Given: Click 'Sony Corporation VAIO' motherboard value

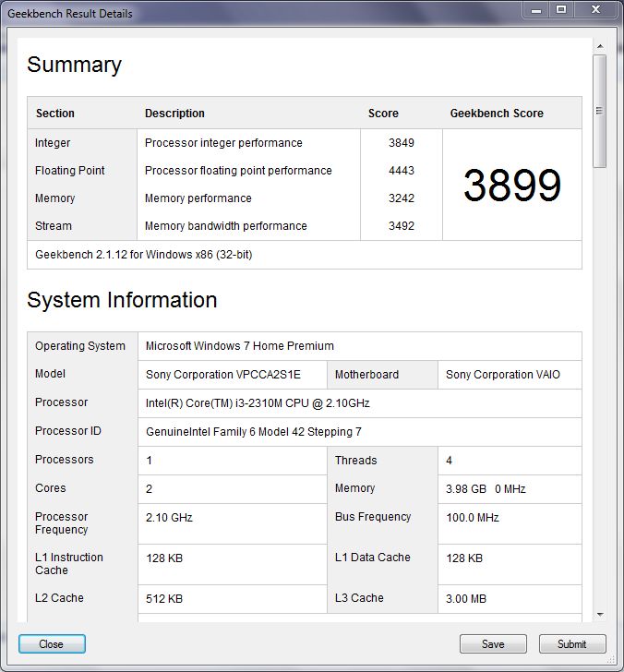Looking at the screenshot, I should point(503,375).
